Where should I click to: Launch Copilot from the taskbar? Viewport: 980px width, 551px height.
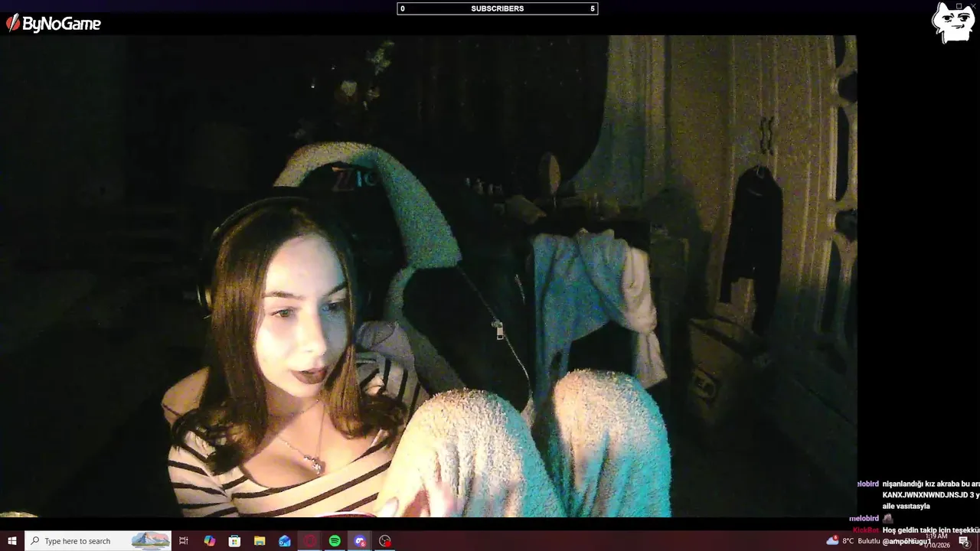click(210, 541)
